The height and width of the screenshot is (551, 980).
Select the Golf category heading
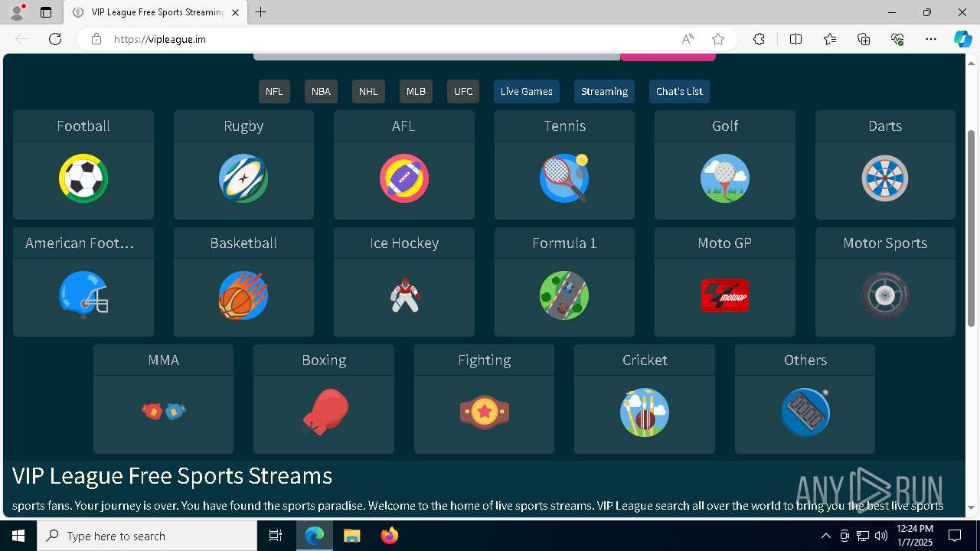click(x=725, y=126)
